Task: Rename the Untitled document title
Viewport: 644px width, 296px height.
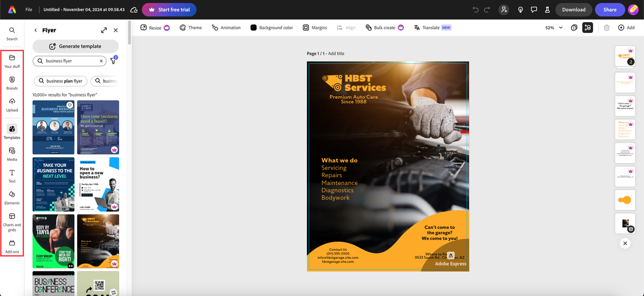Action: click(x=84, y=10)
